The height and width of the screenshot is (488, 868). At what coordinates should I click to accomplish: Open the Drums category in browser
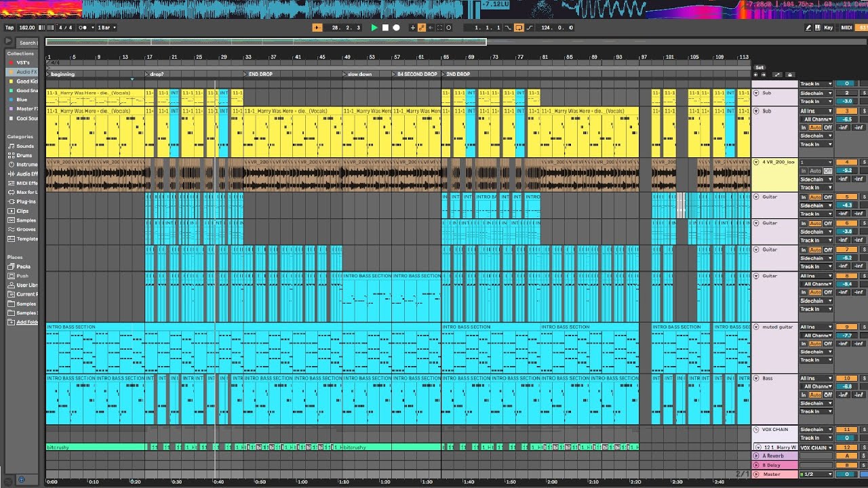click(x=21, y=155)
